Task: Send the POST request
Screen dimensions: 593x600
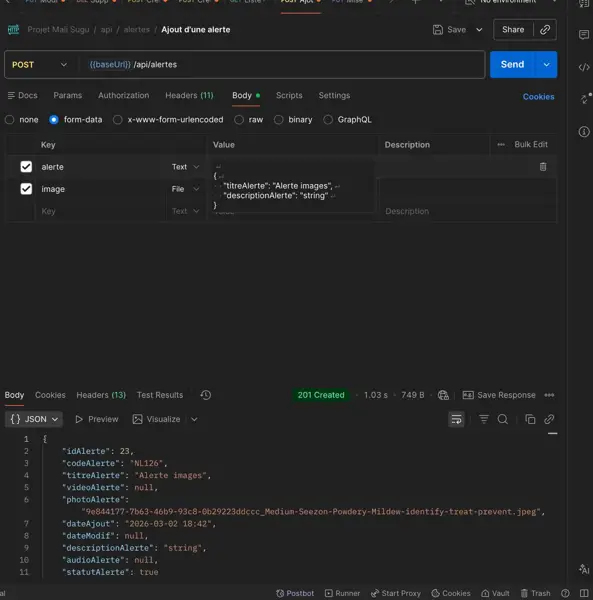Action: point(513,65)
